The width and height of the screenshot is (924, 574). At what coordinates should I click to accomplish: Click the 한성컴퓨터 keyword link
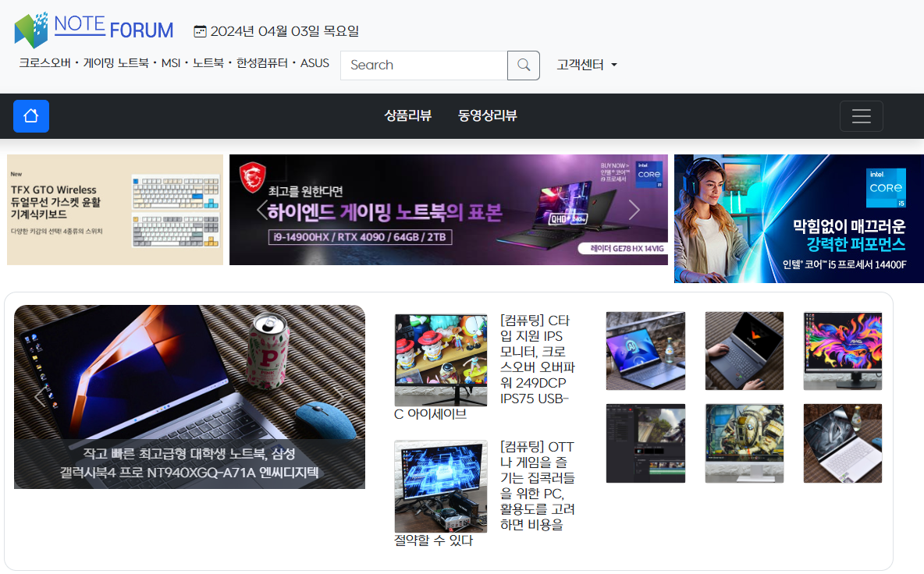point(262,63)
